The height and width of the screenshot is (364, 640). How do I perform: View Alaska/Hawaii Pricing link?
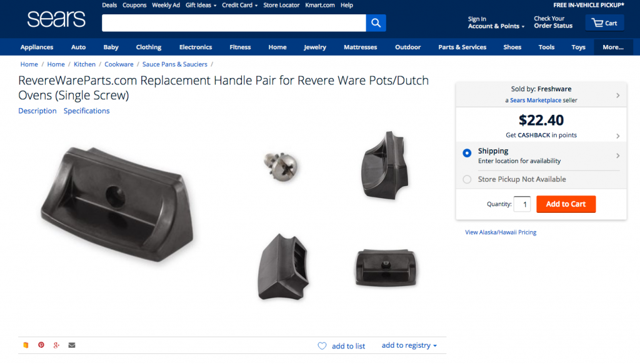501,232
